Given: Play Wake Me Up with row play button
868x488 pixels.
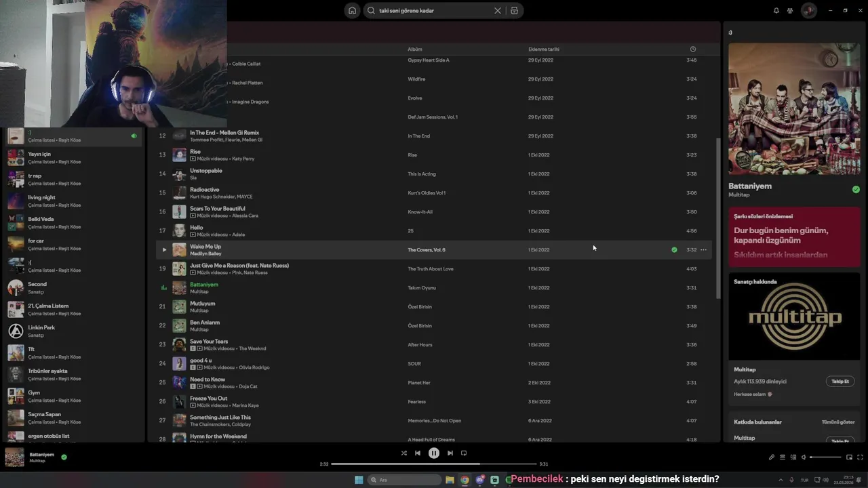Looking at the screenshot, I should (x=163, y=249).
